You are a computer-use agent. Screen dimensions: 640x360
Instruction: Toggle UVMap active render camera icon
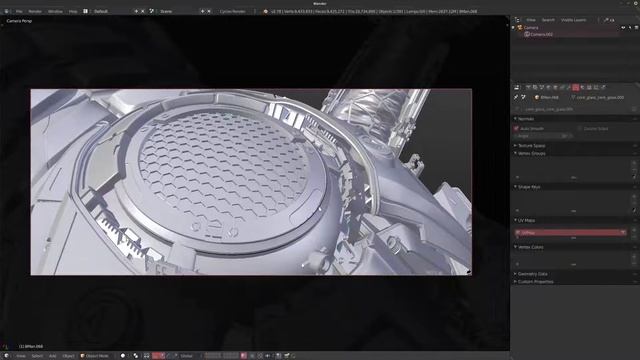[x=623, y=232]
